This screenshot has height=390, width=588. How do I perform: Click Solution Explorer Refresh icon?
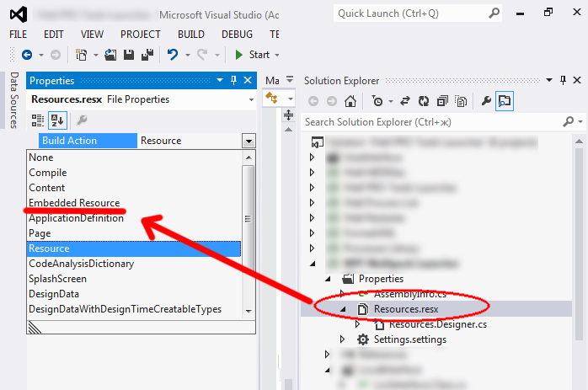424,101
